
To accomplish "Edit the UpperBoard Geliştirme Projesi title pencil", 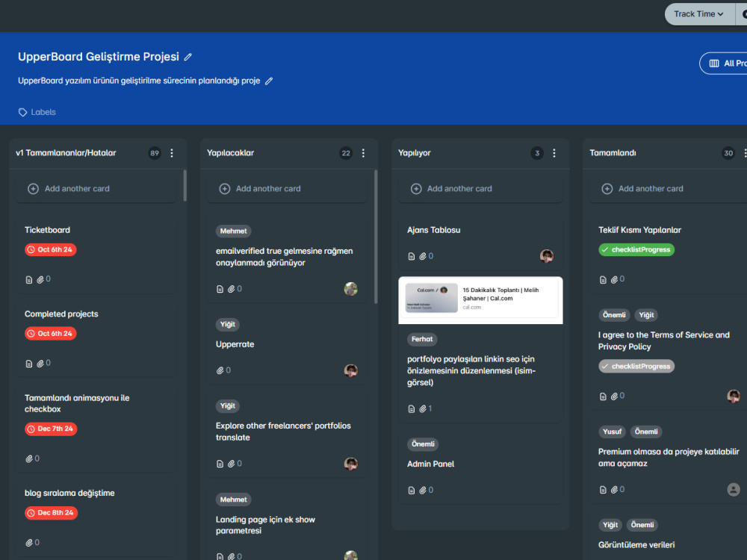I will click(x=188, y=57).
